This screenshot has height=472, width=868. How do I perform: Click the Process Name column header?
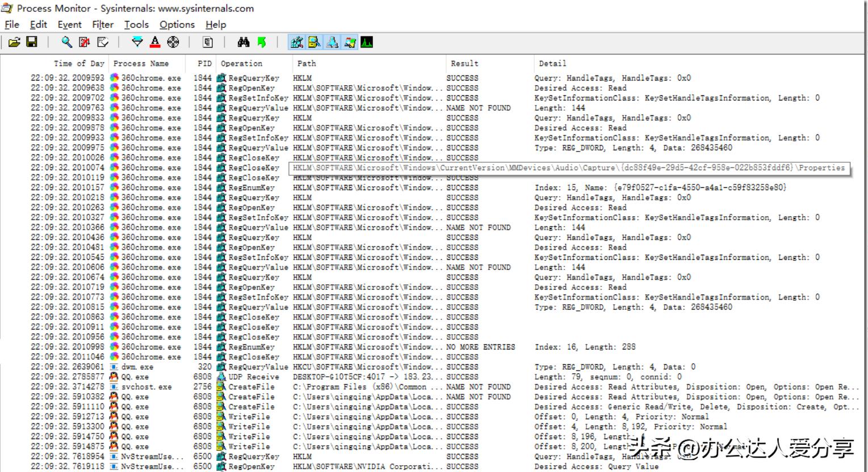point(141,64)
